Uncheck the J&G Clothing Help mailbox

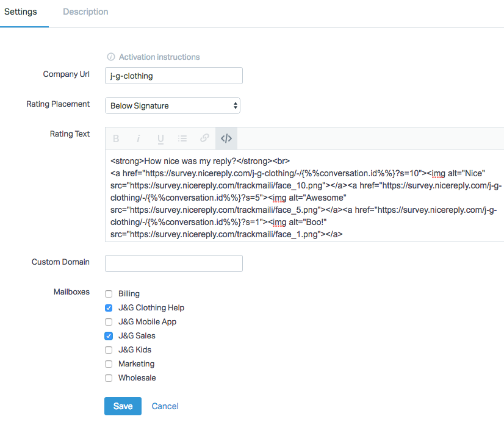(109, 308)
